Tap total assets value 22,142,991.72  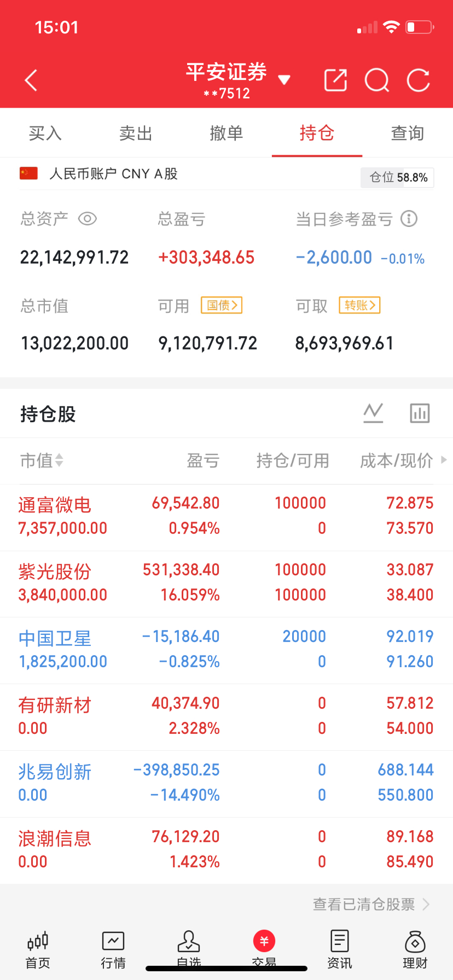tap(74, 257)
